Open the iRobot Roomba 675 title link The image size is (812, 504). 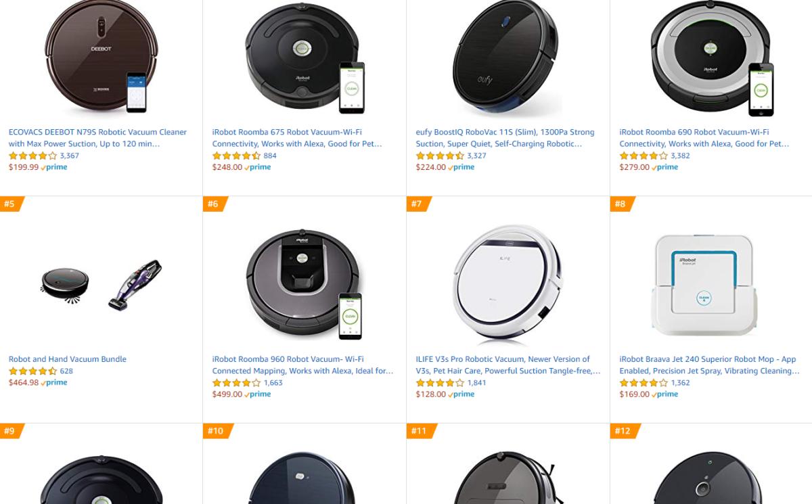(297, 138)
